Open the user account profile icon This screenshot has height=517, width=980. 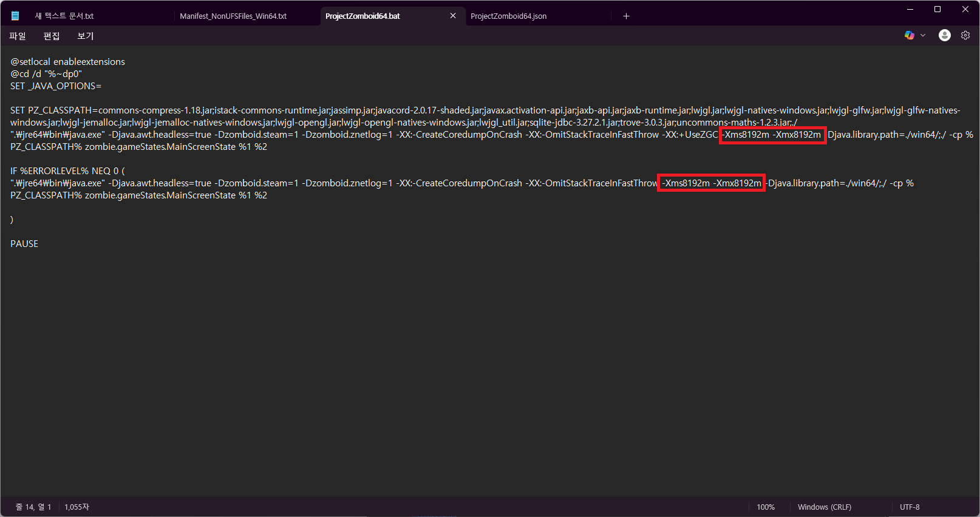pos(944,35)
